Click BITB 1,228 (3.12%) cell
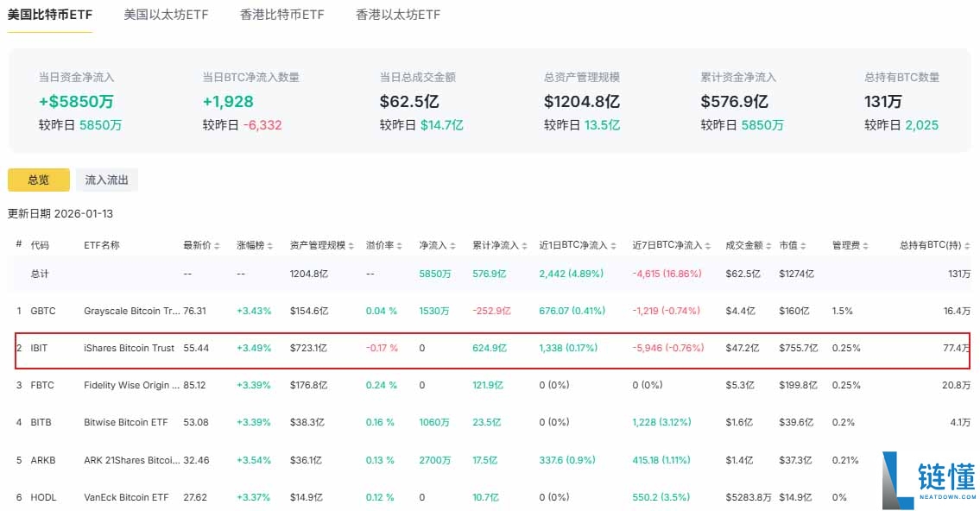Image resolution: width=980 pixels, height=511 pixels. 662,423
